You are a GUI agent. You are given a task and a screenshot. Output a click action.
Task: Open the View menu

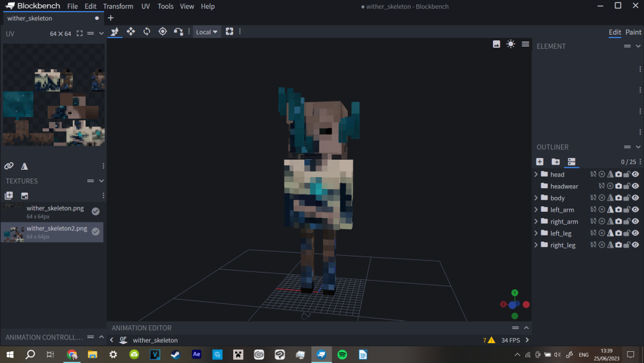[x=187, y=6]
